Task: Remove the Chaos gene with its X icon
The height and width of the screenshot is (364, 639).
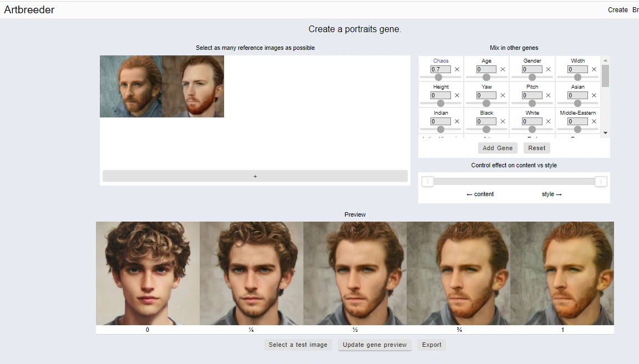Action: [457, 69]
